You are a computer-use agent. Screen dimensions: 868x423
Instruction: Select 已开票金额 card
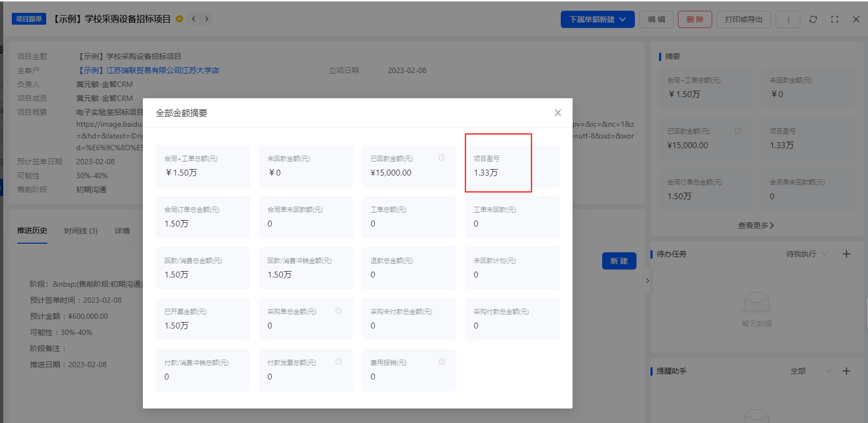coord(203,319)
